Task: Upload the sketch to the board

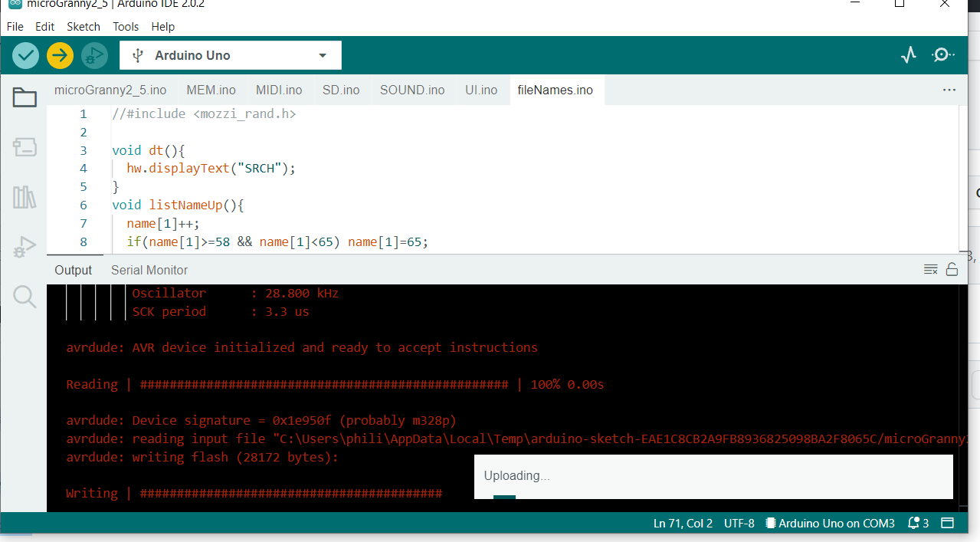Action: point(60,55)
